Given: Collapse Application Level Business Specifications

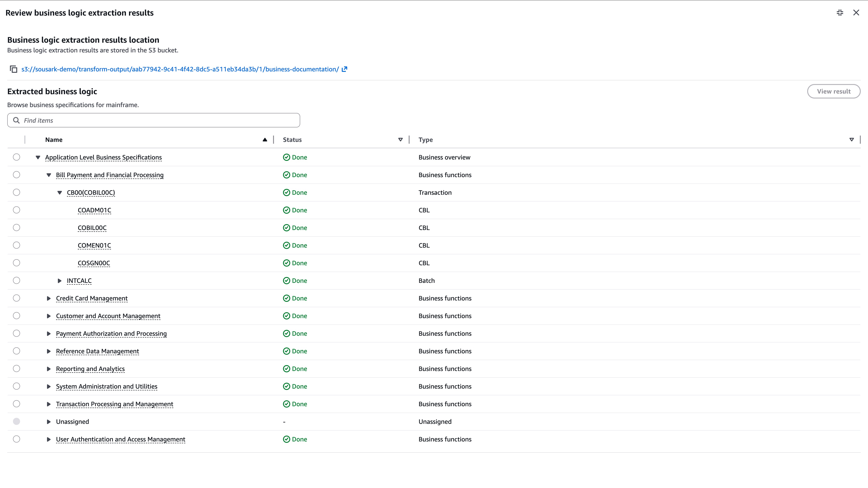Looking at the screenshot, I should (38, 157).
